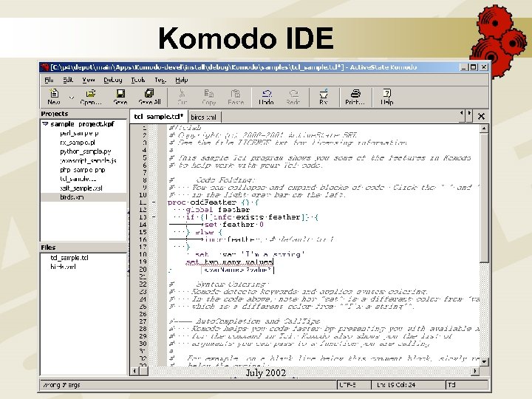The height and width of the screenshot is (399, 532).
Task: Open the File menu
Action: coord(49,80)
